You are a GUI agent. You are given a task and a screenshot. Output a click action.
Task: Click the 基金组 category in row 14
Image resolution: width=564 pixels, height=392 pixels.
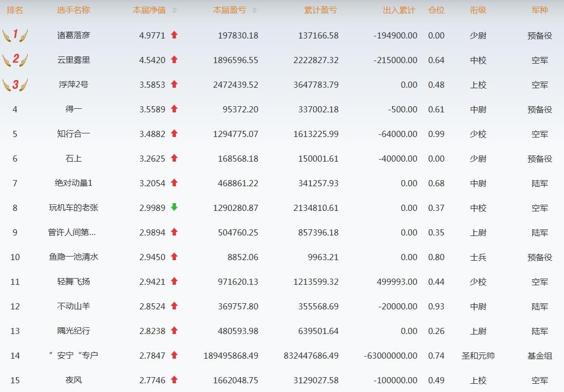[539, 356]
